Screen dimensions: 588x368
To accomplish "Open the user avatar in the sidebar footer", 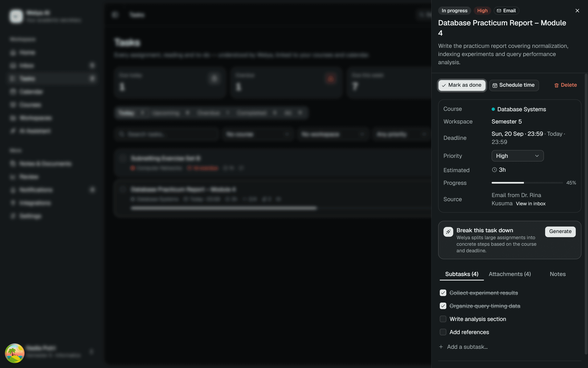I will [x=15, y=353].
